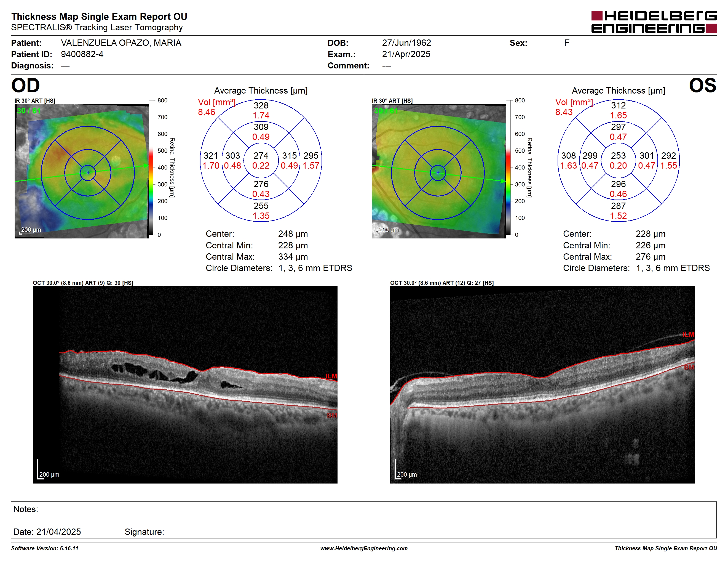Click OS inner right thickness 301

647,155
